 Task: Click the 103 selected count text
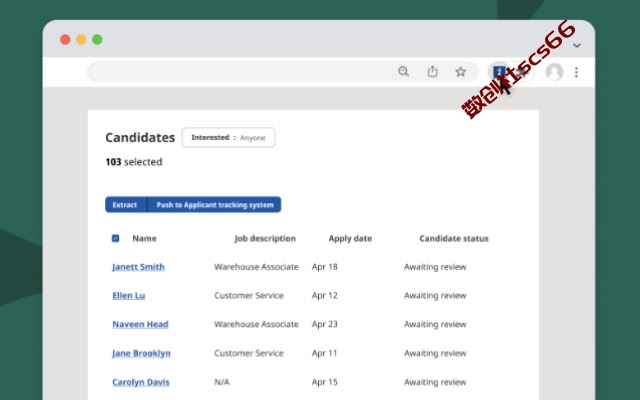134,162
